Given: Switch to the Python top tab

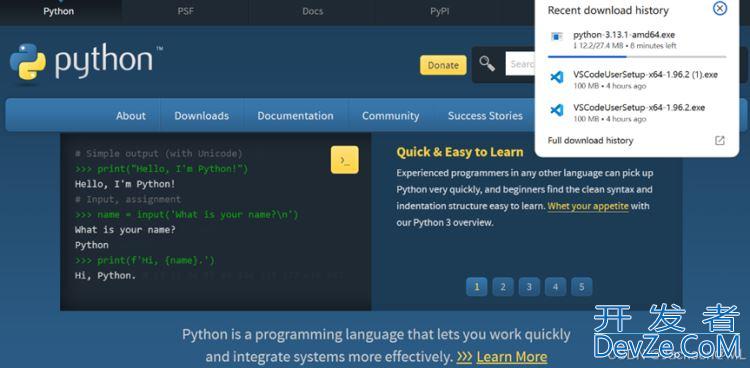Looking at the screenshot, I should (59, 12).
